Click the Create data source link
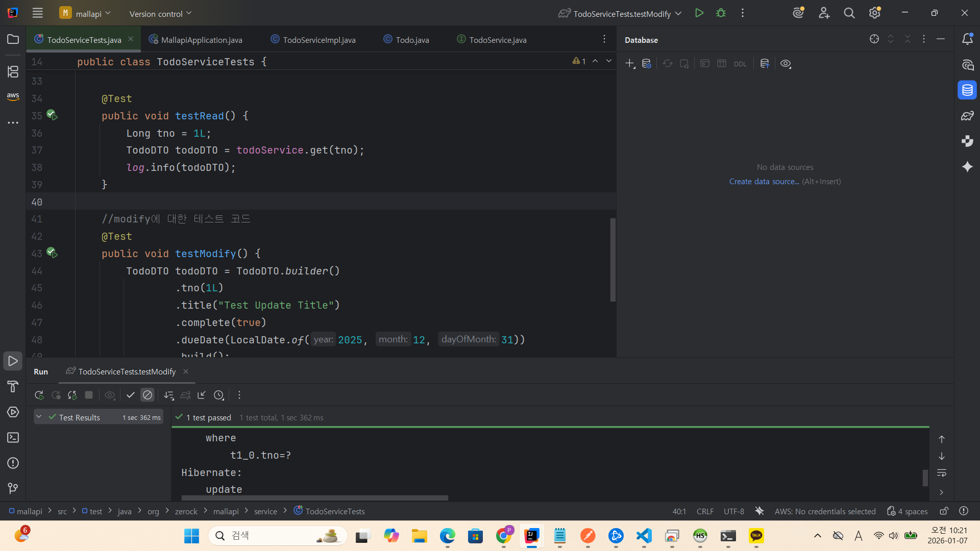 point(764,181)
